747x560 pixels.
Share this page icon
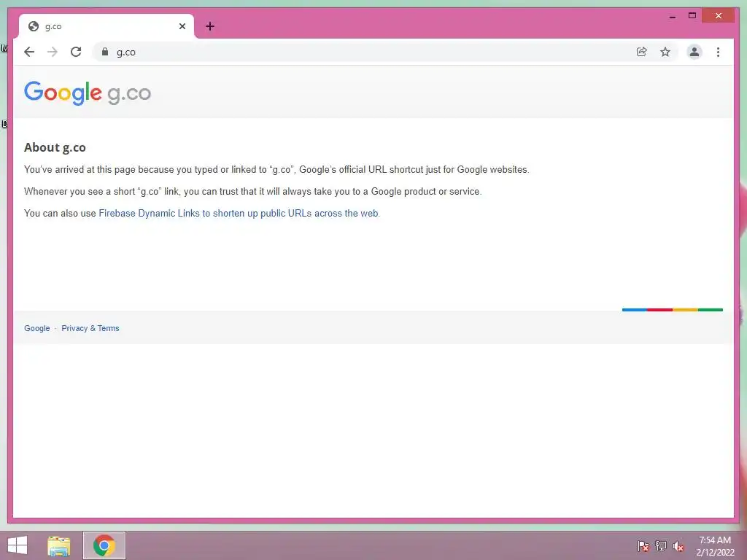point(642,52)
